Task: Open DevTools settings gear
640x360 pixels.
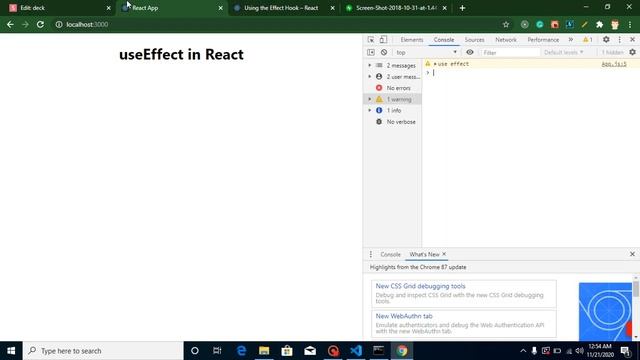Action: point(606,40)
